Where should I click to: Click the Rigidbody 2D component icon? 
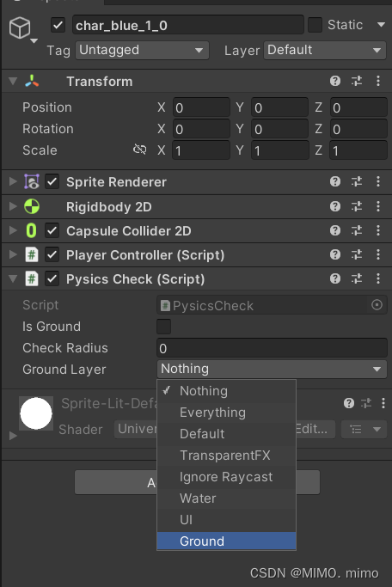coord(32,206)
